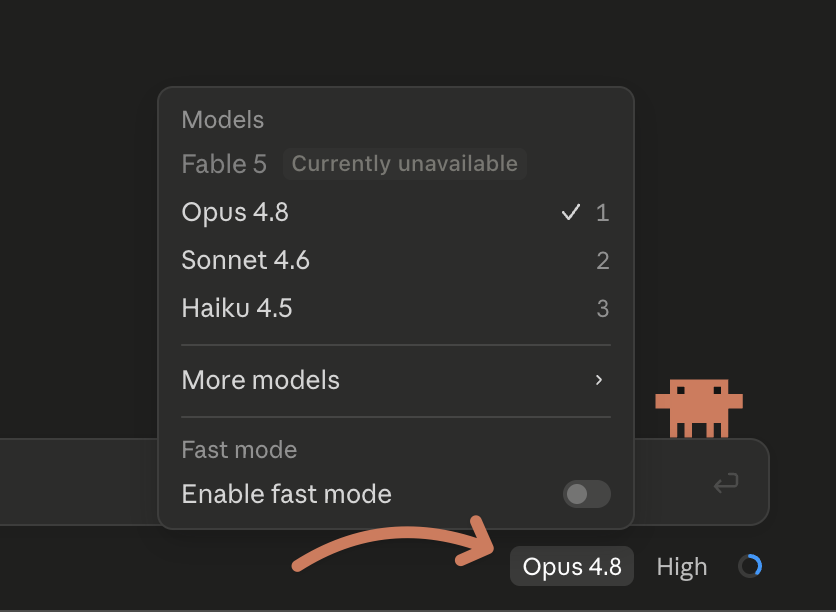Click the checkmark beside Opus 4.8
The width and height of the screenshot is (836, 612).
[x=570, y=213]
